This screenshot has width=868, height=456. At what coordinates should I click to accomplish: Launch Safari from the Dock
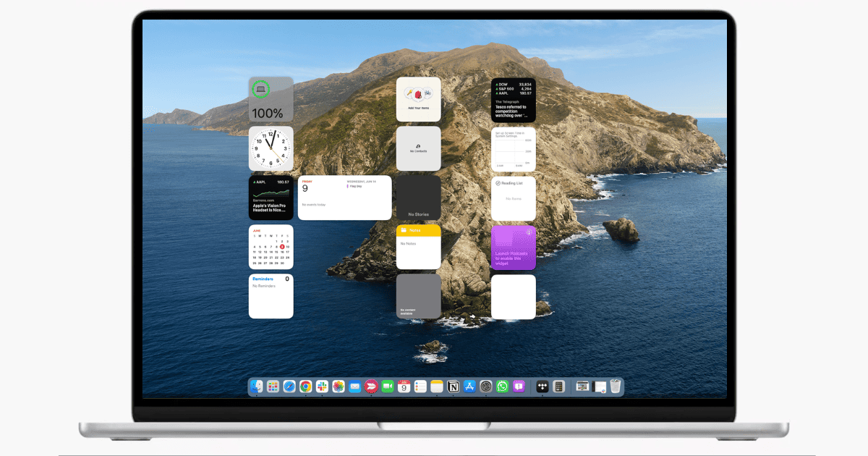[289, 387]
